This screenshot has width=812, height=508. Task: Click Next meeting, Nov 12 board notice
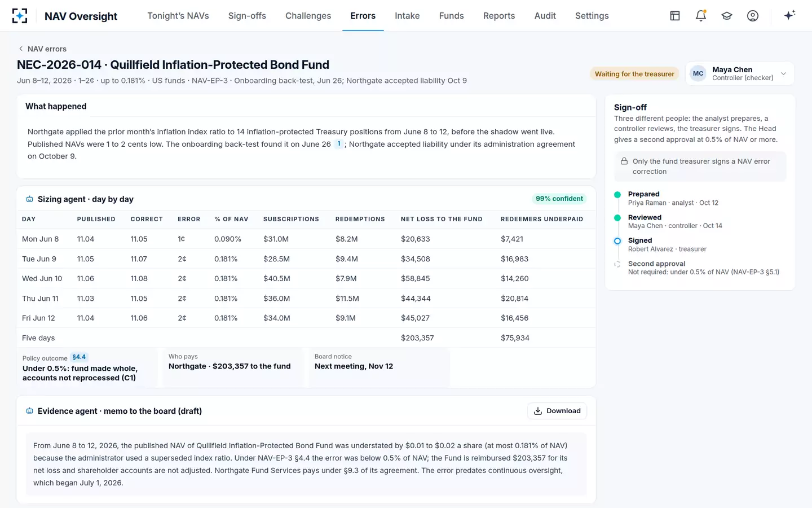[354, 366]
